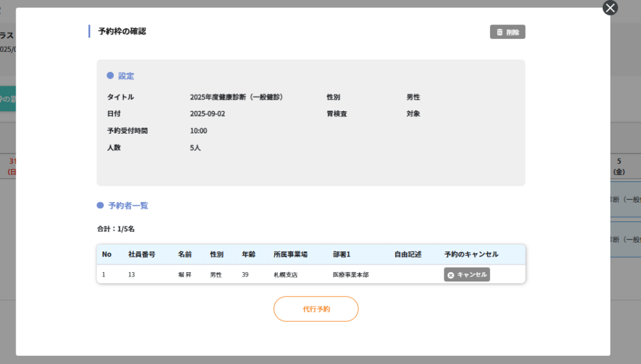The image size is (641, 364).
Task: Click the 合計：1/5名 total count text
Action: click(116, 229)
